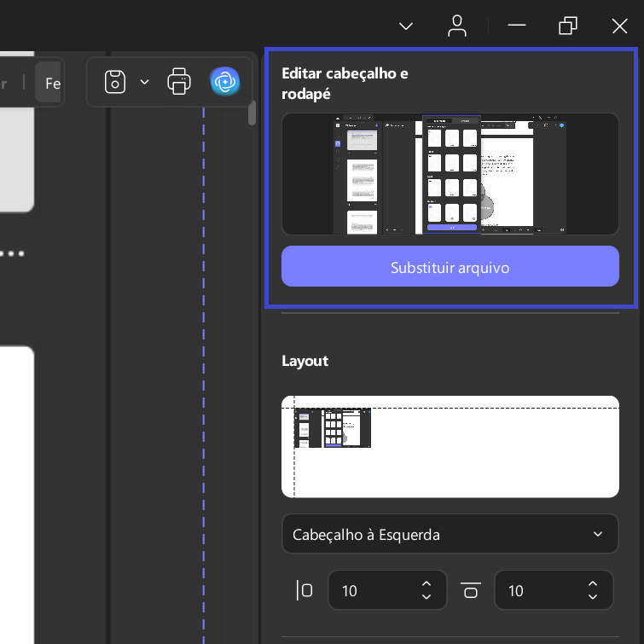Decrease the top margin value
The height and width of the screenshot is (644, 644).
coord(593,597)
